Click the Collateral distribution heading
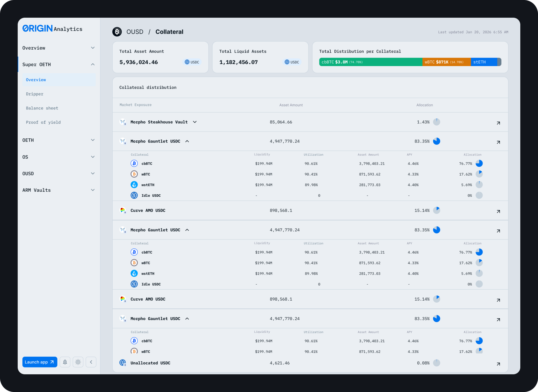The image size is (538, 392). 148,87
